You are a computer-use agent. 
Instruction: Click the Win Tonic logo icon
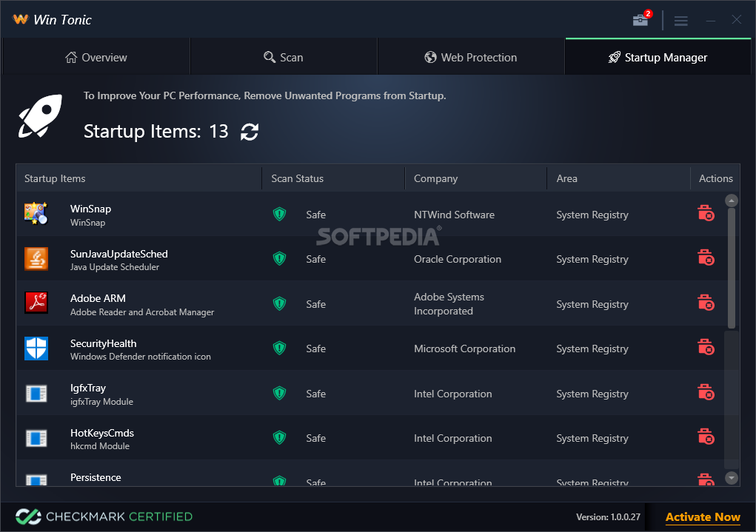pyautogui.click(x=21, y=19)
